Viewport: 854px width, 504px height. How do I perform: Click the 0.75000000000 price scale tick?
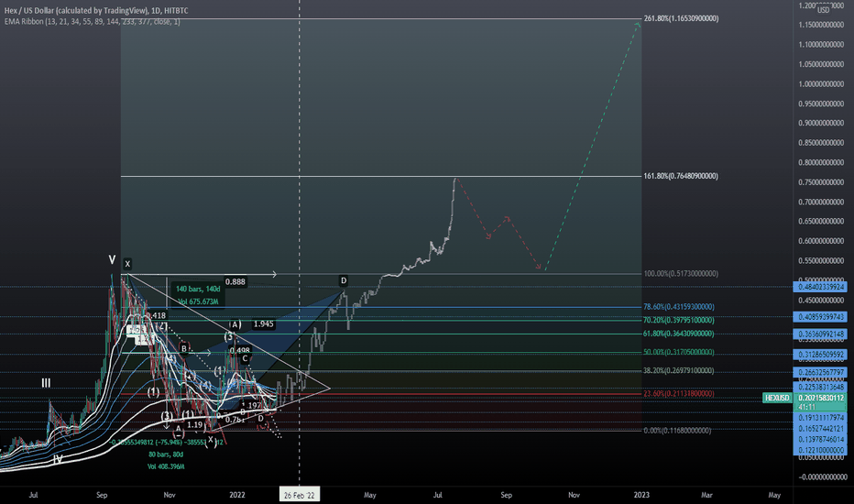click(x=821, y=182)
